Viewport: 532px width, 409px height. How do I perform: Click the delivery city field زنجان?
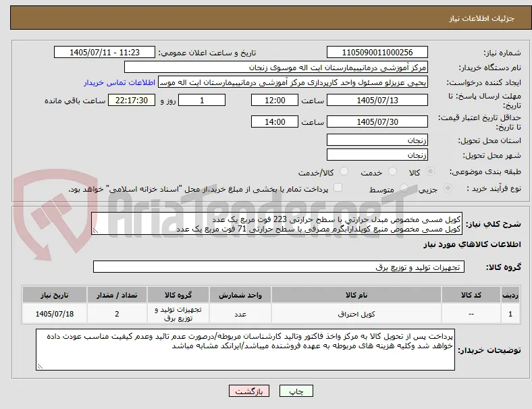377,155
